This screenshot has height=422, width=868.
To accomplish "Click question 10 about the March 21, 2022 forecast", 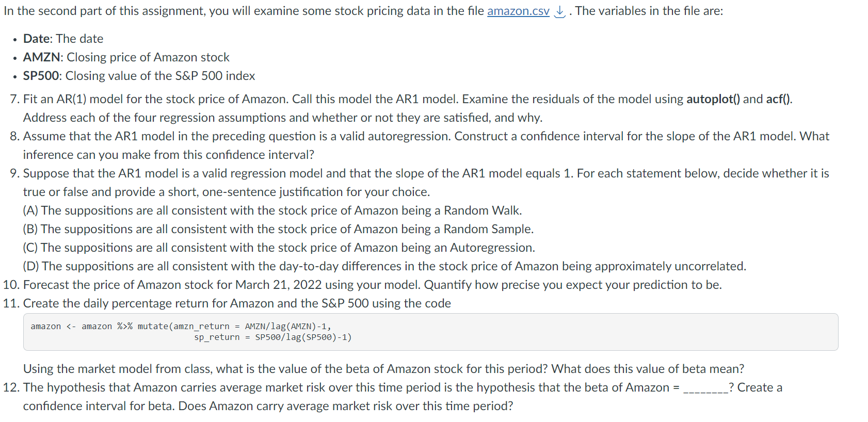I will (x=372, y=285).
